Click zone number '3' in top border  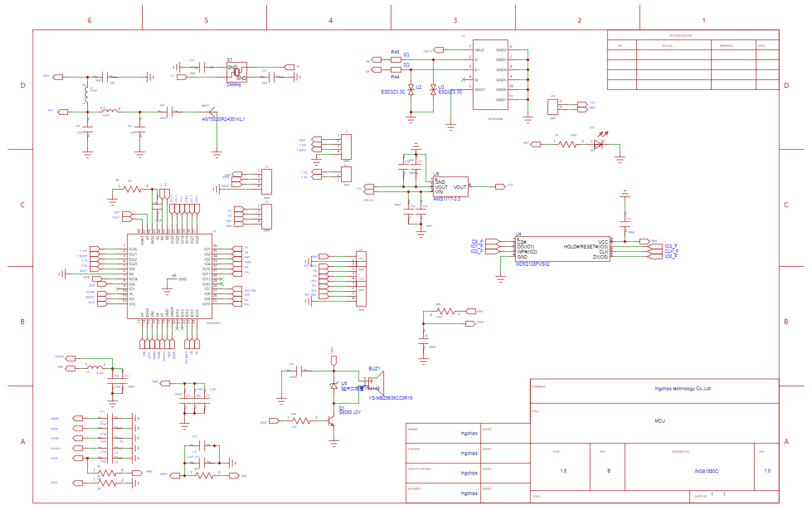tap(455, 20)
